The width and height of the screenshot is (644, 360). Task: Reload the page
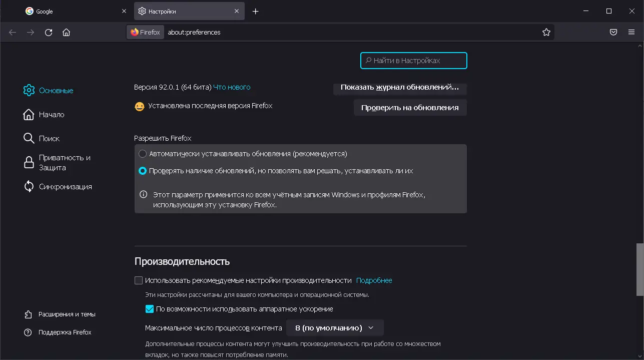(48, 32)
